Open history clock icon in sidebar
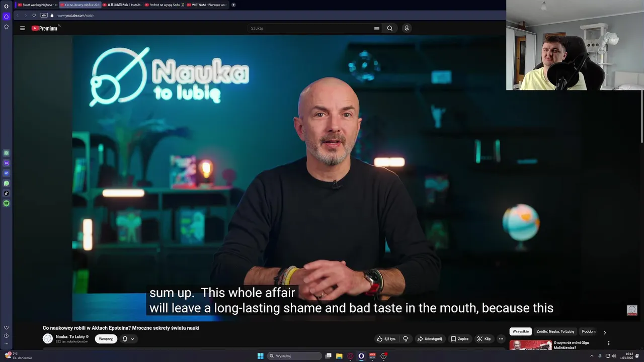 (6, 336)
